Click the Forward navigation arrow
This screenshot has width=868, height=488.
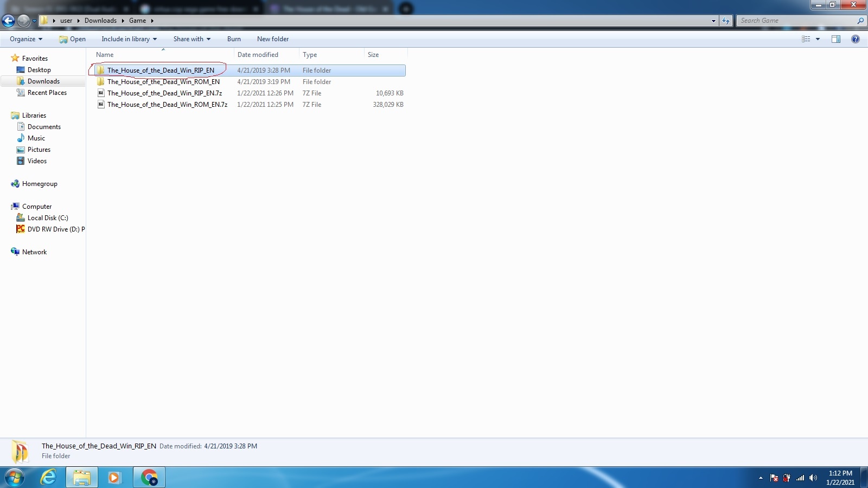tap(23, 21)
